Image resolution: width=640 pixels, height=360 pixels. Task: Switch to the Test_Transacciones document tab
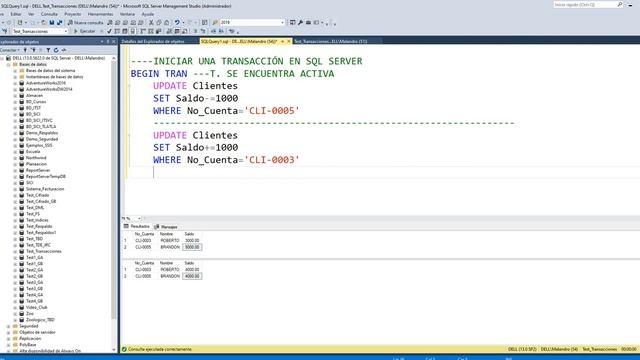331,41
